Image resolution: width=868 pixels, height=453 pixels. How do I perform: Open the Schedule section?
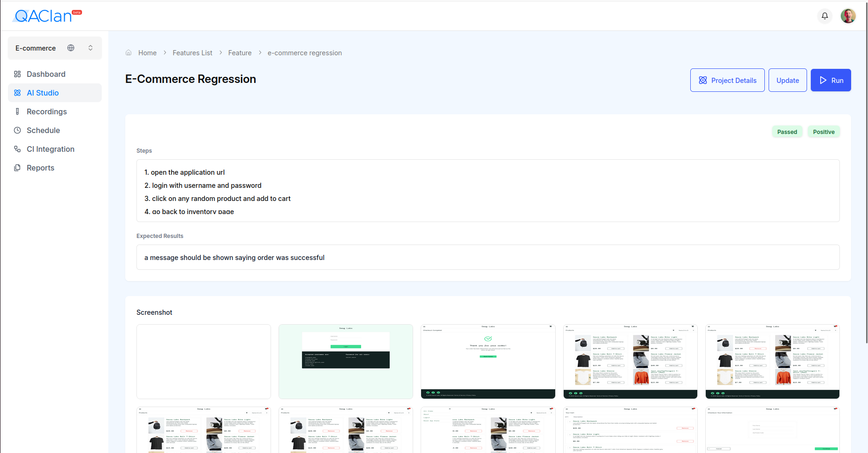point(55,130)
